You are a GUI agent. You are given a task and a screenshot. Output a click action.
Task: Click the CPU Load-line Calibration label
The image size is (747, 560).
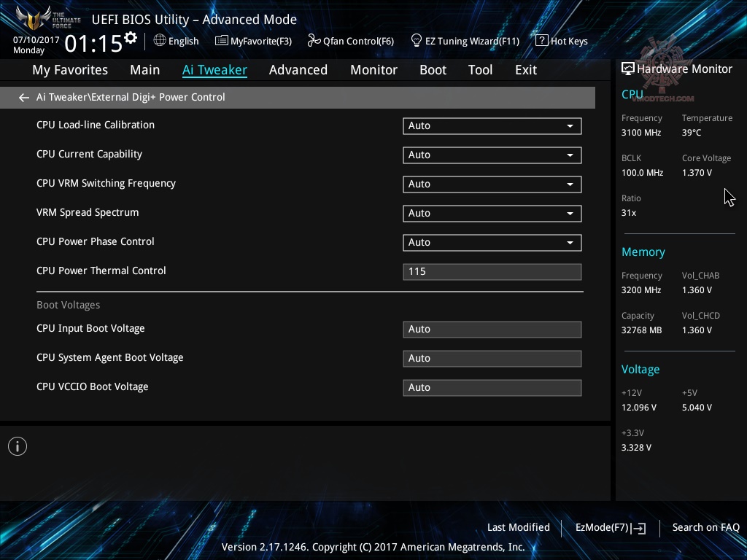tap(96, 125)
